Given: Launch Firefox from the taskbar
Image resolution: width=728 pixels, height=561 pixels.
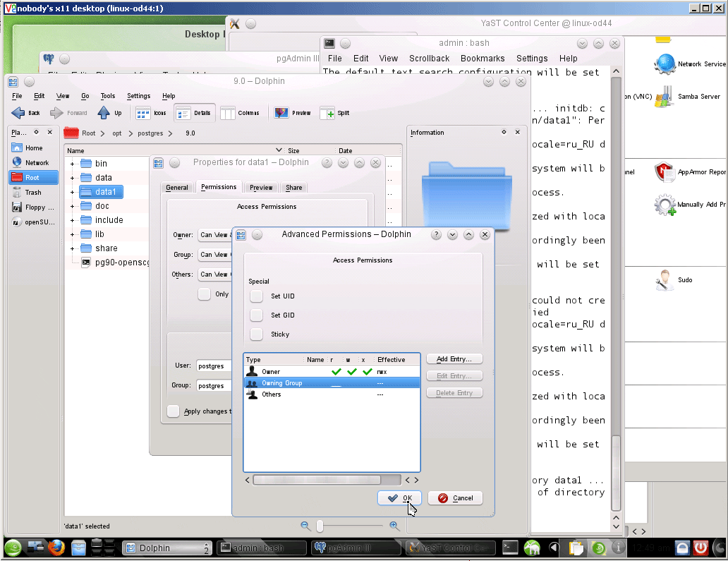Looking at the screenshot, I should point(56,548).
